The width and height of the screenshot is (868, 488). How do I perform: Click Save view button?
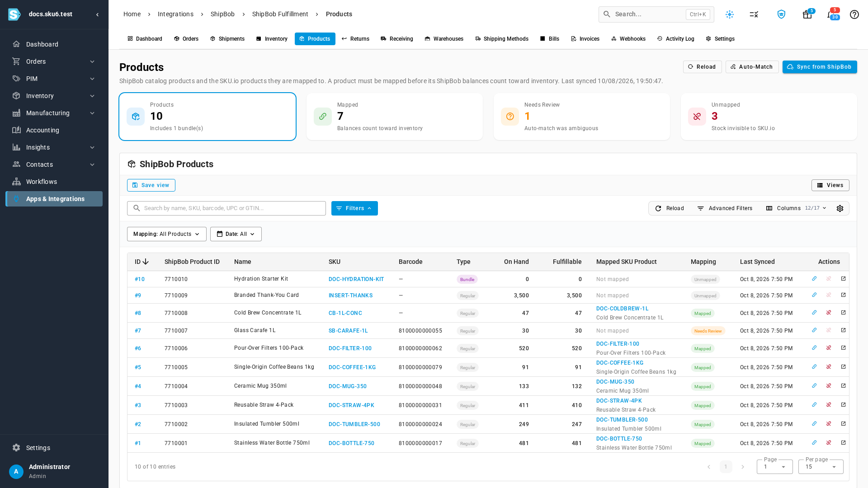[151, 185]
